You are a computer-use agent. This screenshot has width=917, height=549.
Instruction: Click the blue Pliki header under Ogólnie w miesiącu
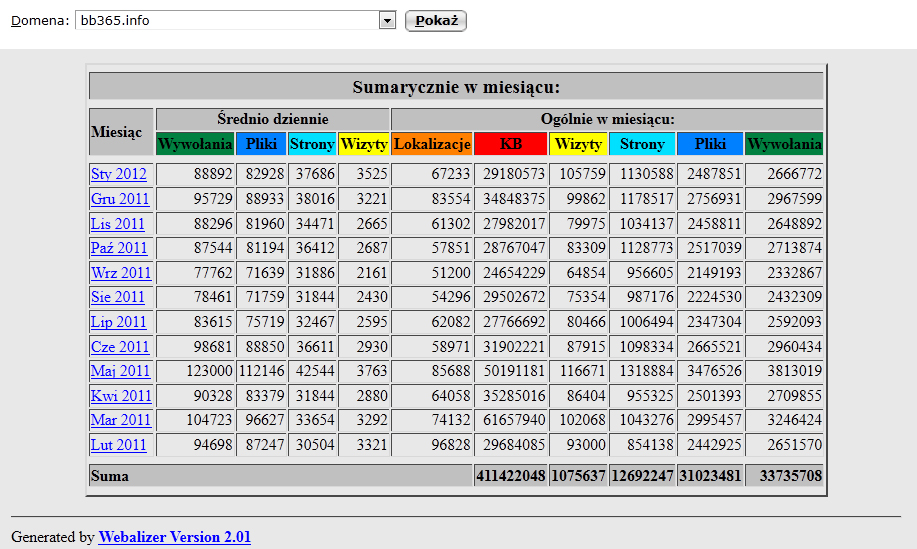710,144
